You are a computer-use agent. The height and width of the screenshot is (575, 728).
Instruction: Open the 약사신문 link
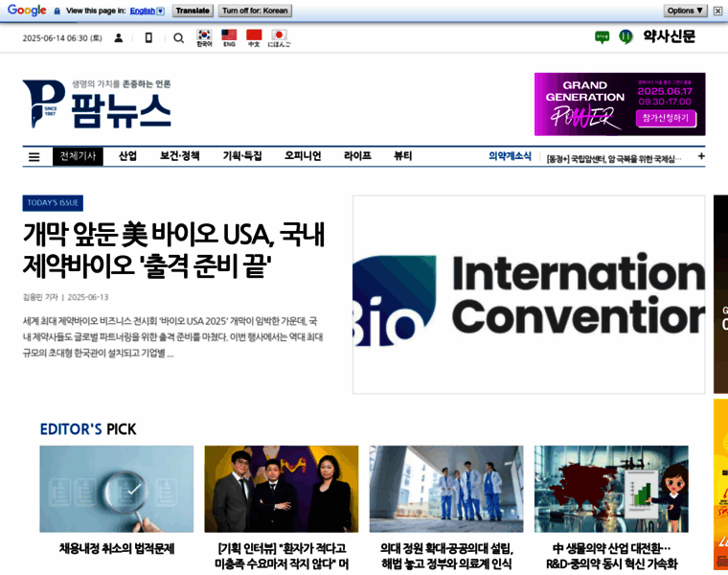point(669,36)
